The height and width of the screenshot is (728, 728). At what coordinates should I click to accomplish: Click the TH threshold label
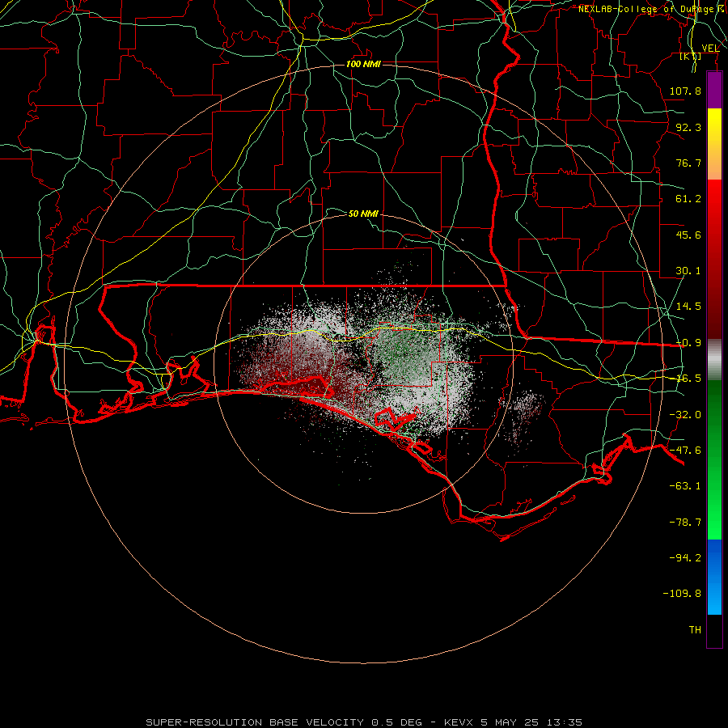coord(695,630)
